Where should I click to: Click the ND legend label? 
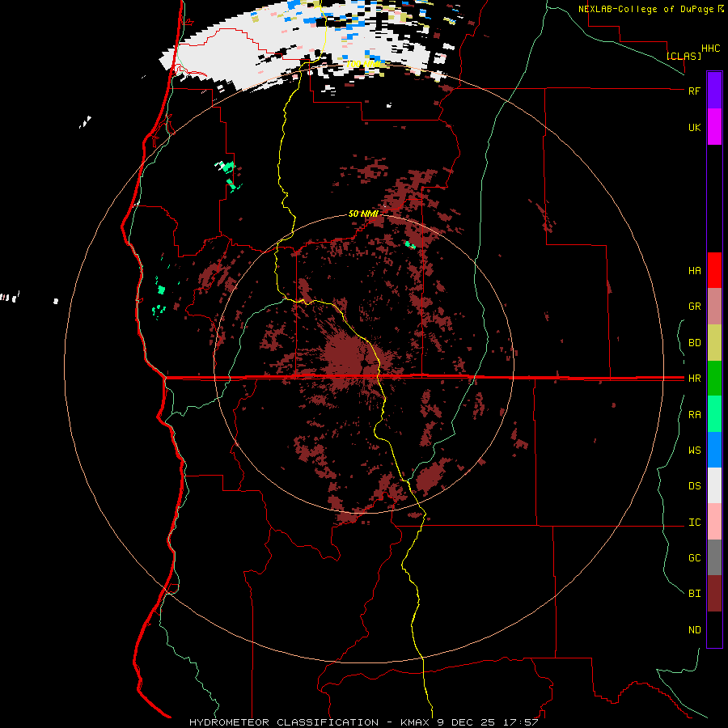tap(694, 630)
